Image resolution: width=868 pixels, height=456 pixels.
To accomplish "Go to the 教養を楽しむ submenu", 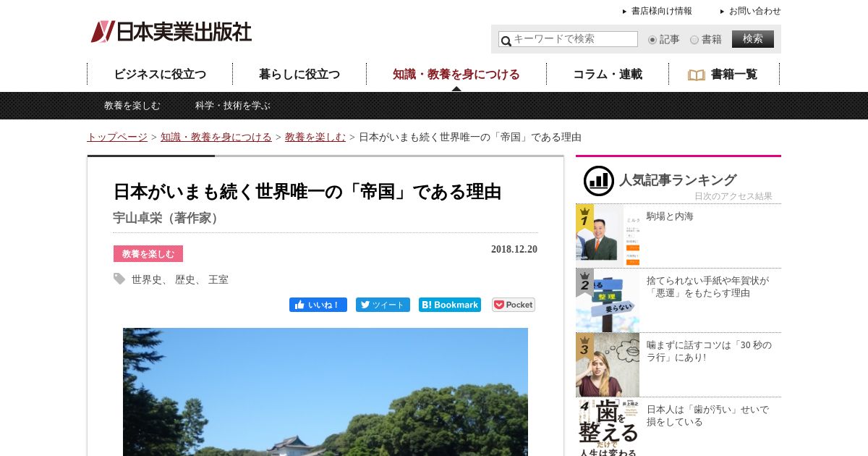I will (x=132, y=106).
